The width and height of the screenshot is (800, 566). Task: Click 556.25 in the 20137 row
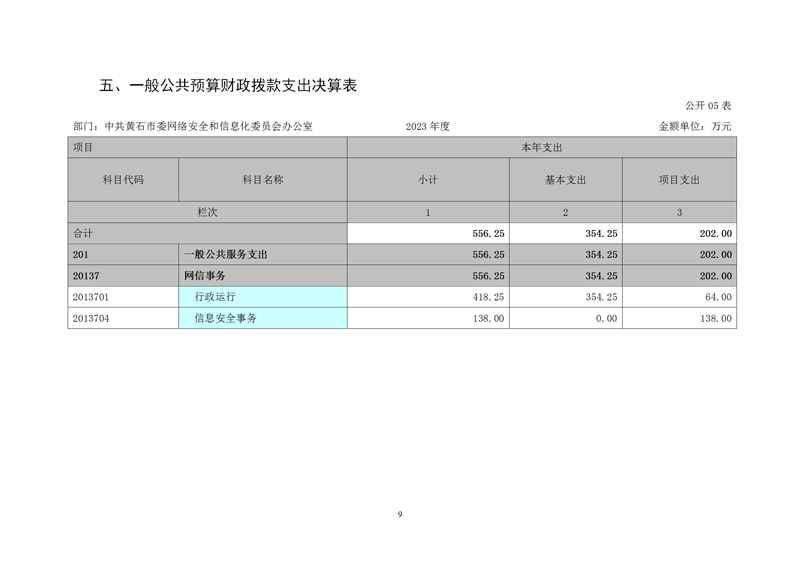tap(488, 276)
